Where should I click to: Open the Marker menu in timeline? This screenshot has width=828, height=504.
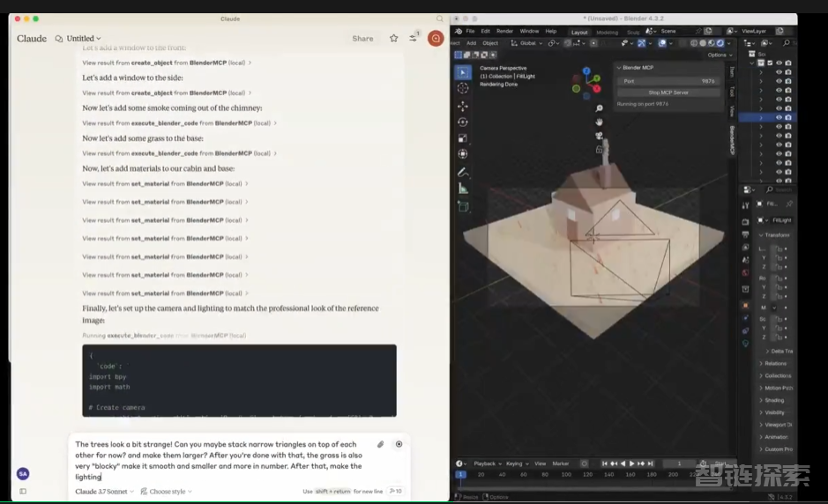(560, 463)
